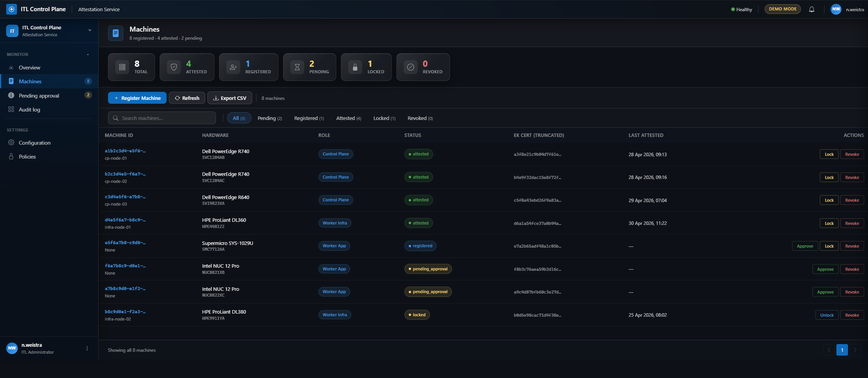The height and width of the screenshot is (378, 868).
Task: Open machine ID b8c9d0e1-f2a3 link
Action: [125, 312]
